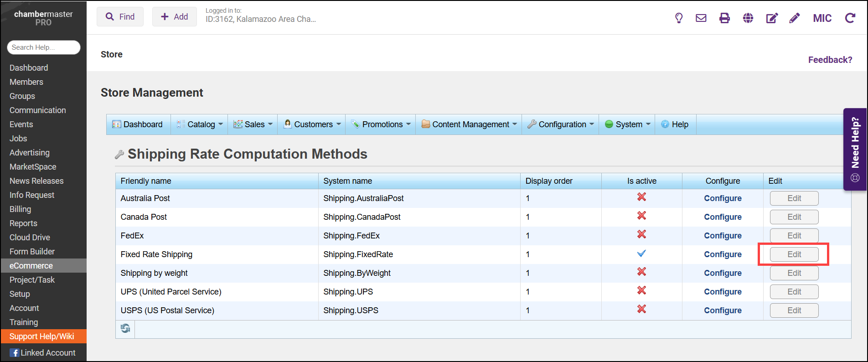Open the pencil edit icon in header
Image resolution: width=868 pixels, height=362 pixels.
pyautogui.click(x=795, y=18)
